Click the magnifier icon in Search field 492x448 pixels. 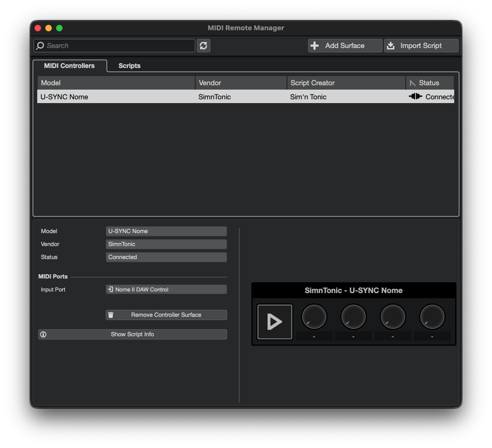coord(40,46)
